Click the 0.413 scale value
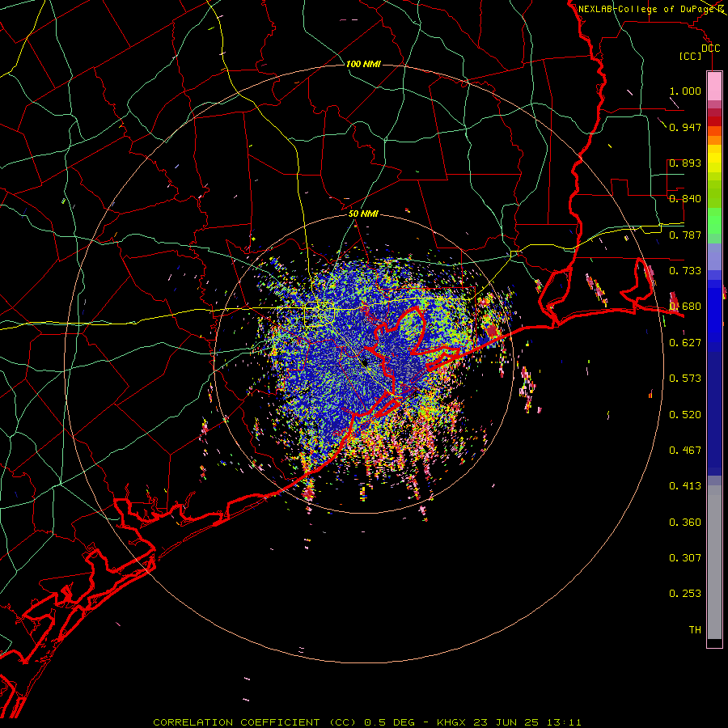728x728 pixels. [685, 486]
